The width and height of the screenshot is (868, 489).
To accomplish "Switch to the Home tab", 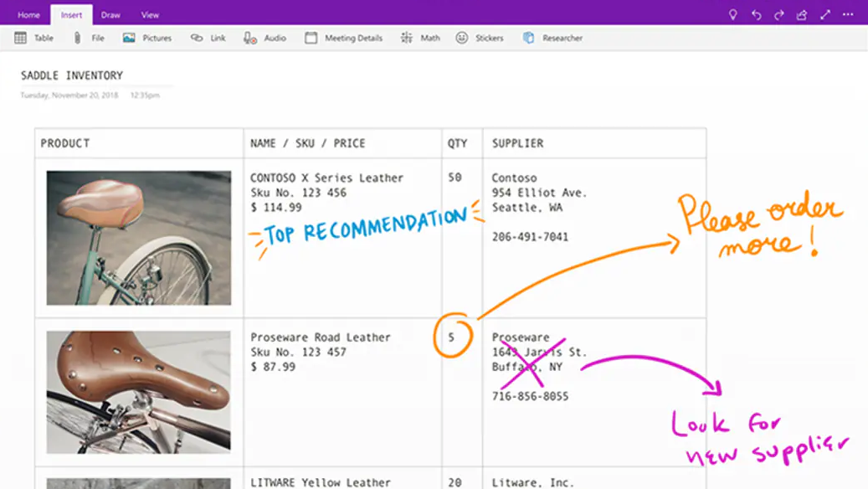I will pyautogui.click(x=28, y=14).
